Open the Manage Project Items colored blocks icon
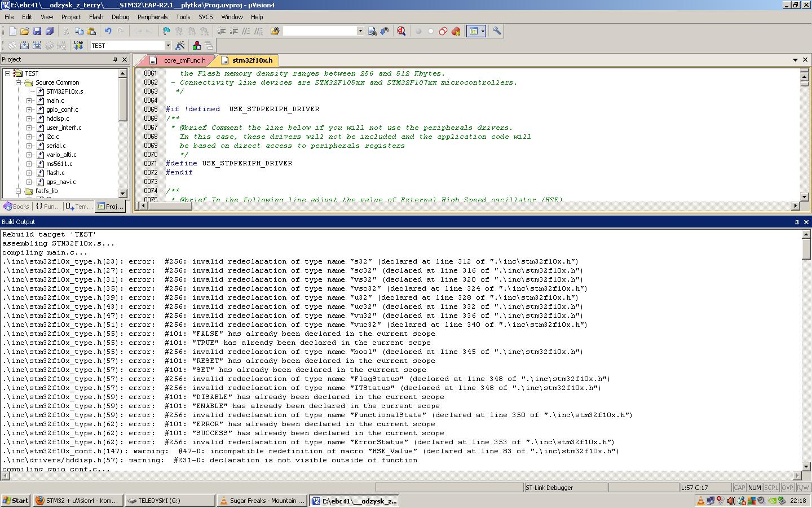Viewport: 812px width, 508px height. (197, 45)
